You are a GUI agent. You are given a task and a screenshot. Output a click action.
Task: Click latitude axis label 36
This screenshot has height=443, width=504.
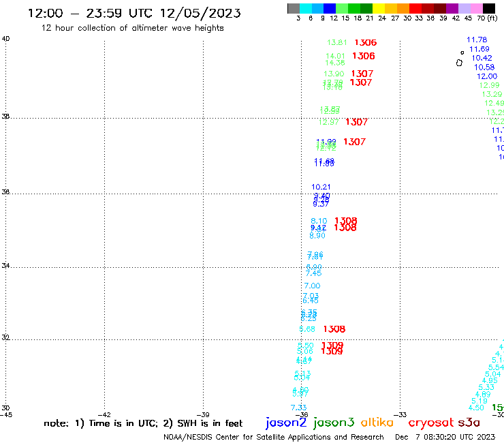(5, 192)
